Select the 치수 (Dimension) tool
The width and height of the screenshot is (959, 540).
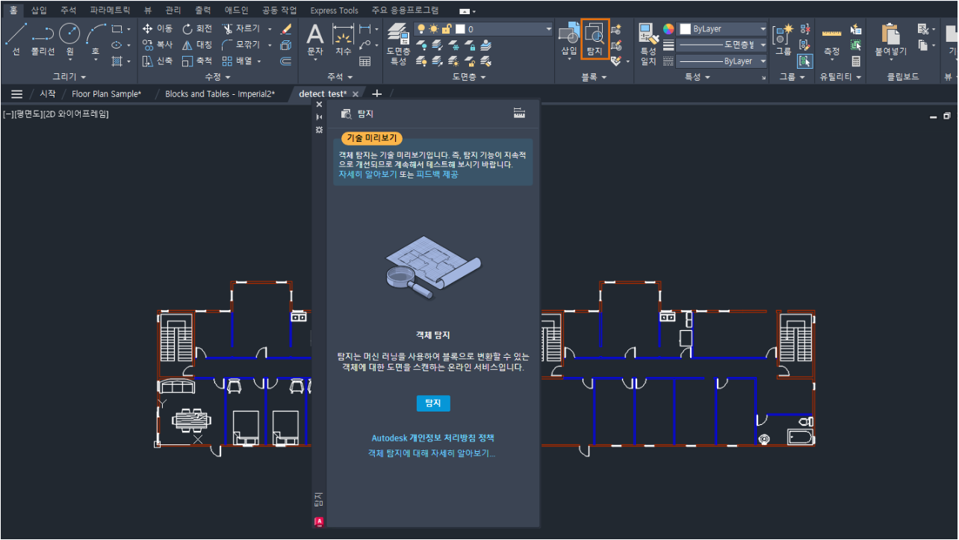coord(342,40)
